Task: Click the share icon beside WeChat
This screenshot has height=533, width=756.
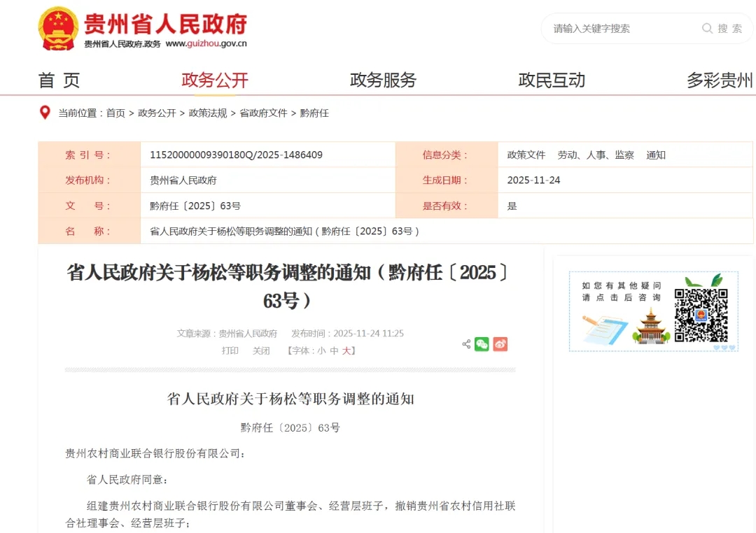Action: [x=466, y=344]
